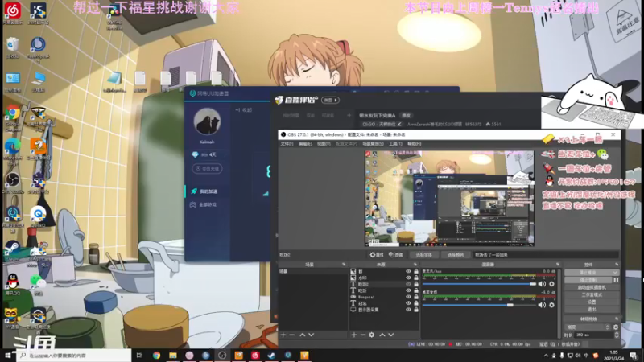Hide the 显示器采集 source via eye icon
Image resolution: width=644 pixels, height=362 pixels.
pyautogui.click(x=408, y=310)
